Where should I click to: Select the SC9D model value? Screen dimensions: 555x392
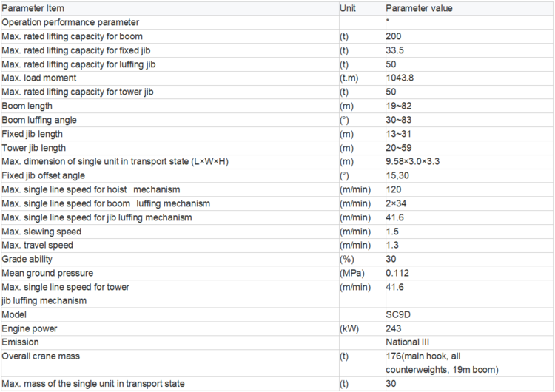pyautogui.click(x=398, y=315)
